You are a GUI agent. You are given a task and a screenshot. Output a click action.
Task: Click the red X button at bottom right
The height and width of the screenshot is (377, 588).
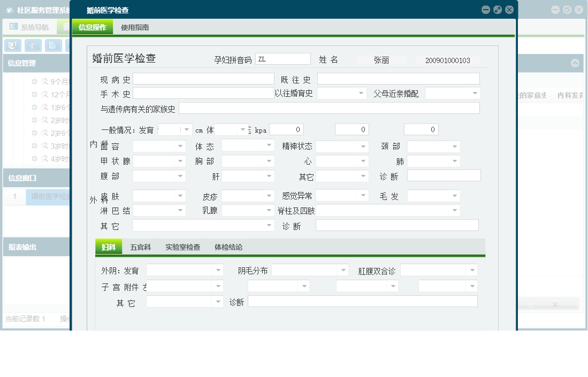[x=555, y=304]
